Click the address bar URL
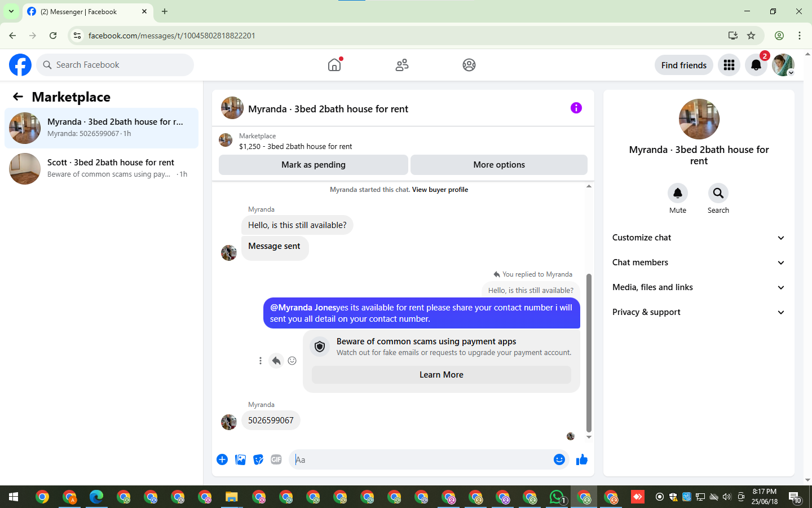 [172, 36]
